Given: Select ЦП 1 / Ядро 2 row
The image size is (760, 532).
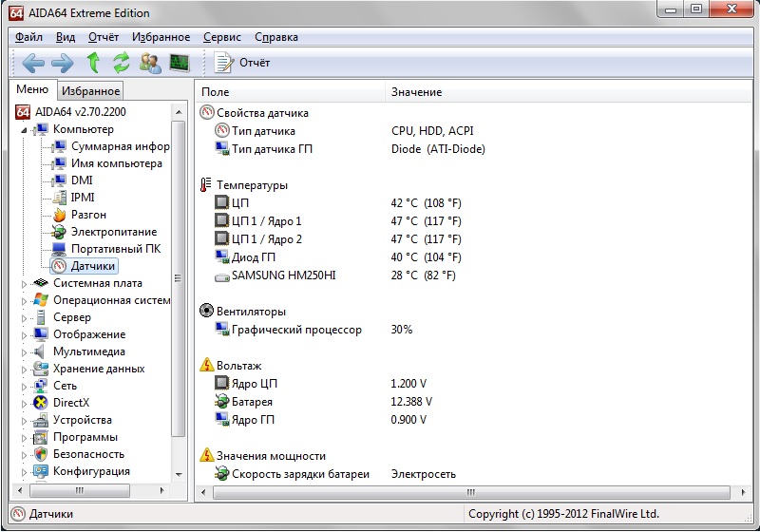Looking at the screenshot, I should click(x=473, y=238).
